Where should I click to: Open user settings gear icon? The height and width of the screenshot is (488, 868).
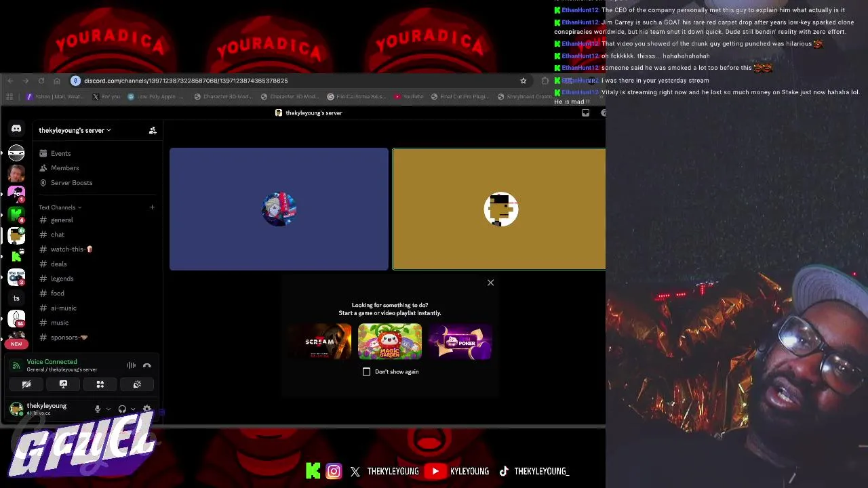(146, 409)
